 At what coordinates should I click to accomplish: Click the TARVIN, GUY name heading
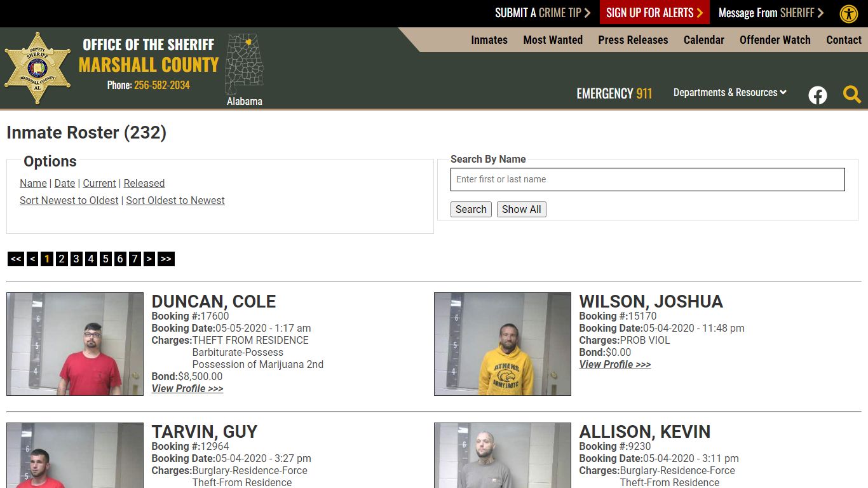coord(204,431)
